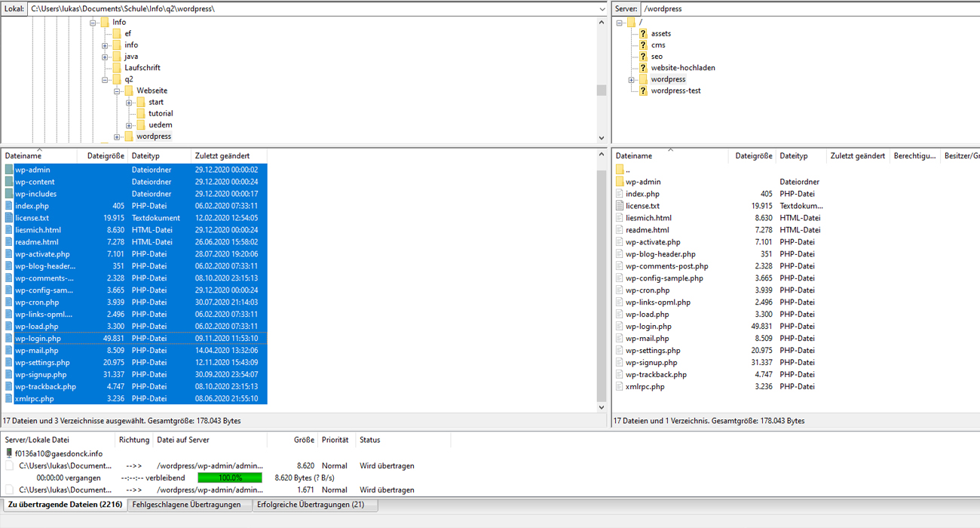The height and width of the screenshot is (528, 980).
Task: Click the license.txt file icon in the server list
Action: click(x=620, y=206)
